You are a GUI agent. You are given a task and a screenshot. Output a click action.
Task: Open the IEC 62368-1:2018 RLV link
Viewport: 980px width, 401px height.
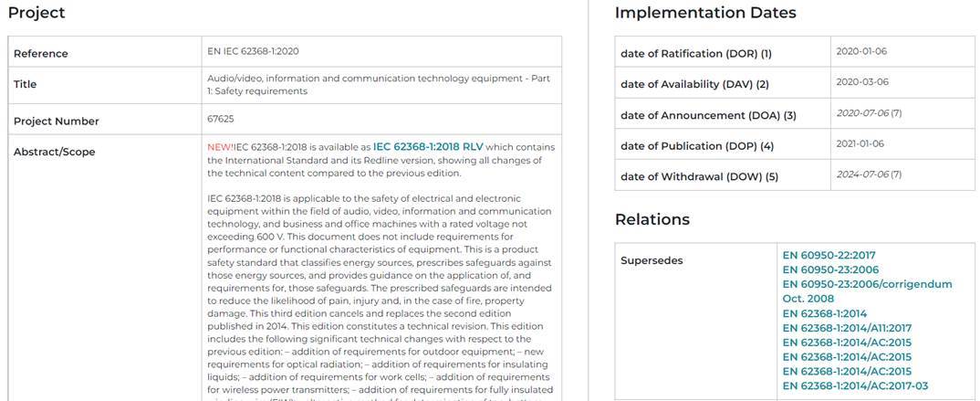[428, 147]
